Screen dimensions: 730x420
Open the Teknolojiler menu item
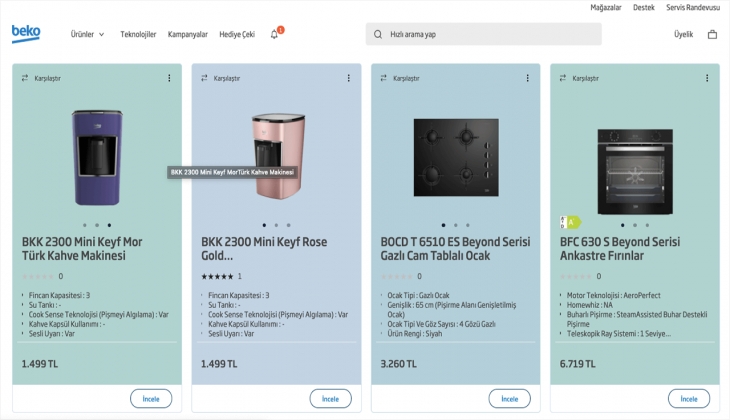[x=138, y=34]
